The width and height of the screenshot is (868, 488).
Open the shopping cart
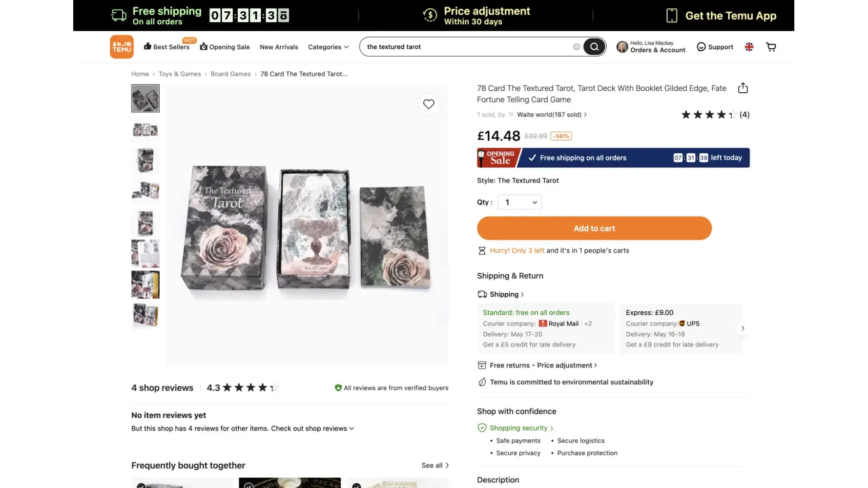pos(771,47)
